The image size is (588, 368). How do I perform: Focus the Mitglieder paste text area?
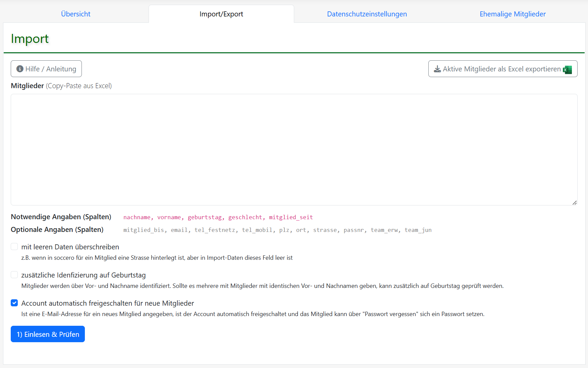point(294,149)
